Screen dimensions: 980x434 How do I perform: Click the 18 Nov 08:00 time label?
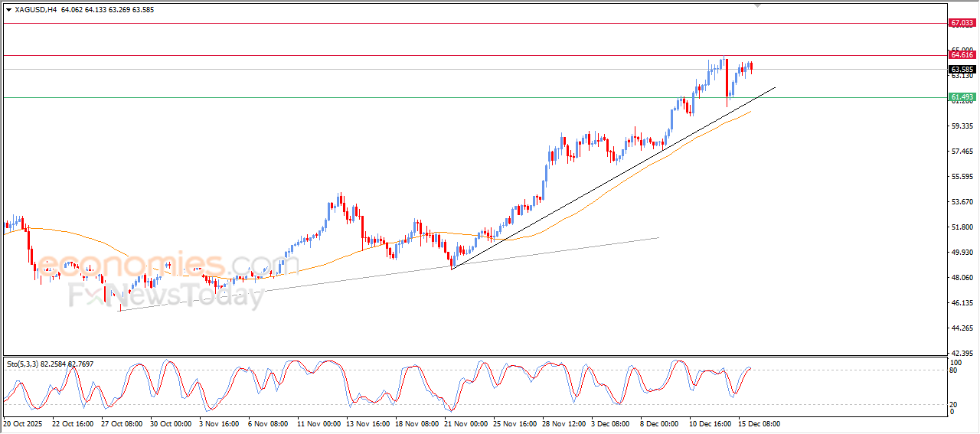click(416, 423)
